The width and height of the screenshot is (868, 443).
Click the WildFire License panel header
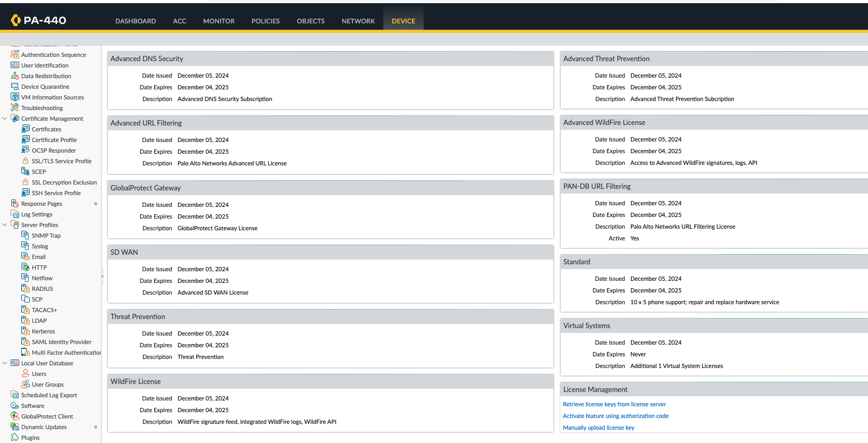tap(331, 381)
